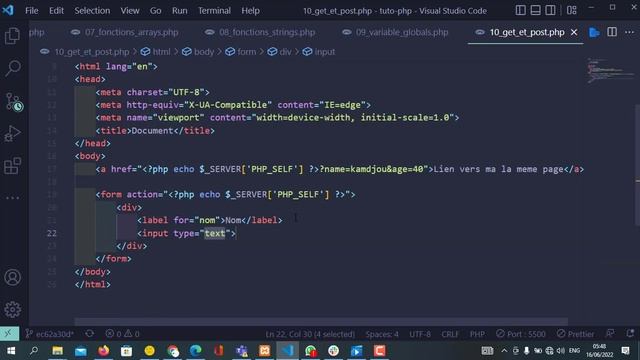Split the editor right
This screenshot has height=360, width=640.
pyautogui.click(x=612, y=32)
